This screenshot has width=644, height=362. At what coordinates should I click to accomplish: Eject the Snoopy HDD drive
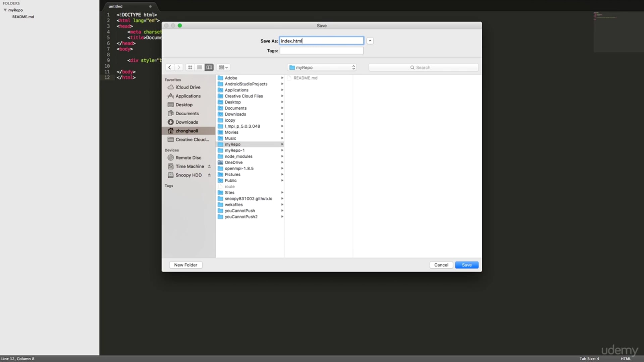[x=209, y=175]
